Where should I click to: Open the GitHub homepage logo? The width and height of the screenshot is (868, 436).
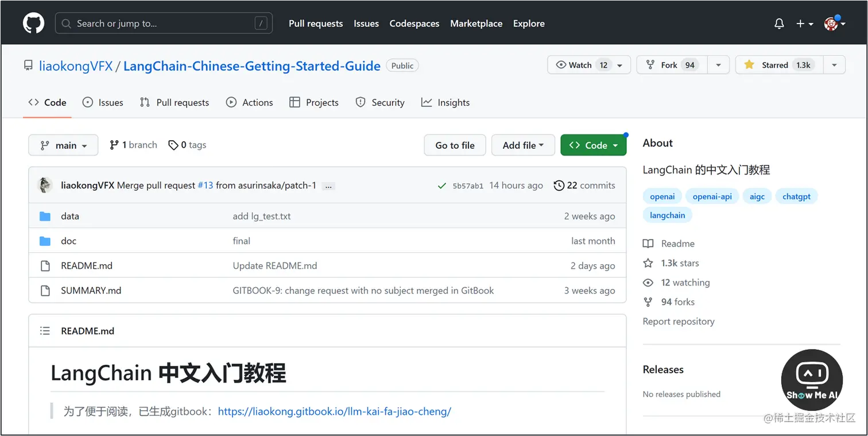(33, 24)
